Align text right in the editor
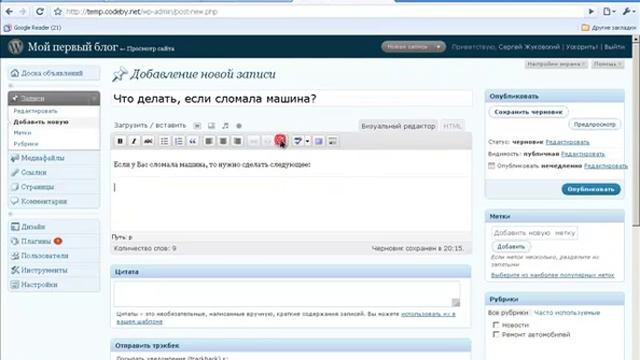Viewport: 640px width, 360px height. [x=237, y=141]
